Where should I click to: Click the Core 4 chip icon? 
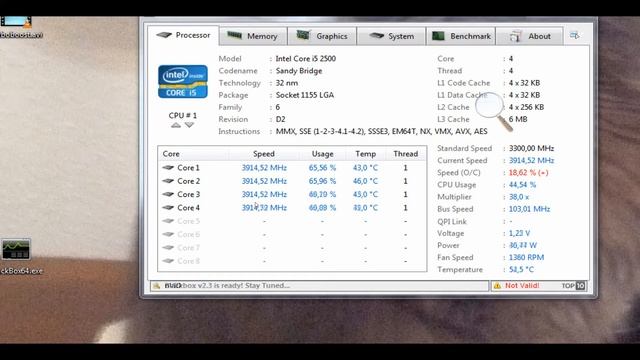168,207
